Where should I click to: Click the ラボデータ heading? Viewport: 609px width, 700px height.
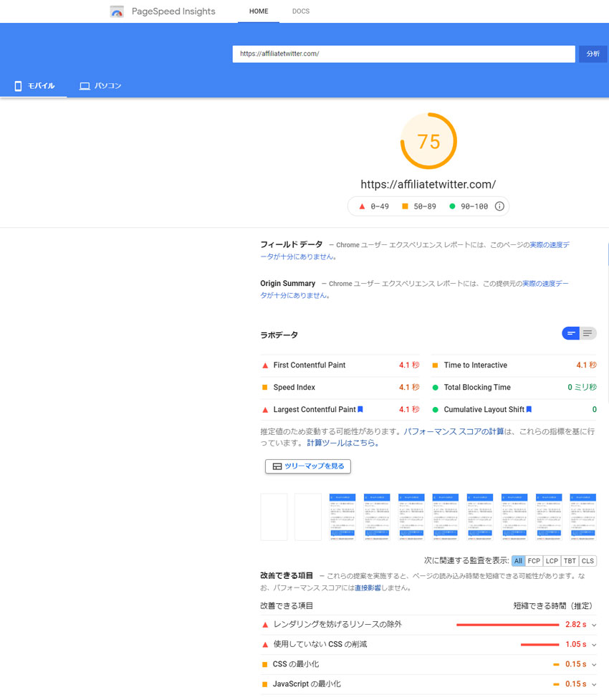pyautogui.click(x=279, y=335)
